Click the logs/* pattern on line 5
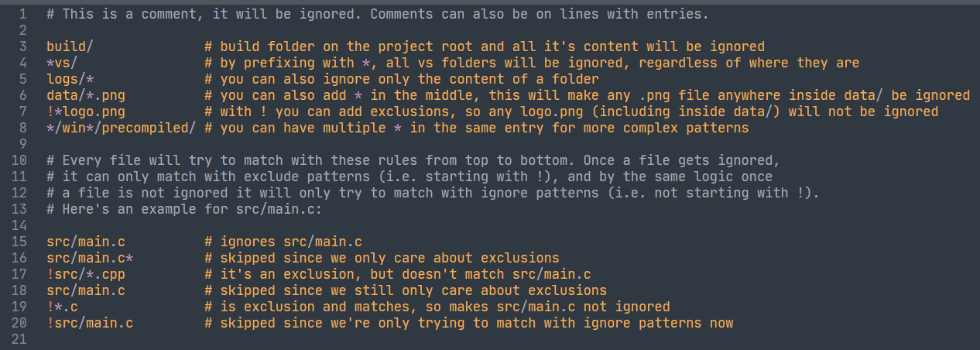This screenshot has width=980, height=350. tap(70, 79)
